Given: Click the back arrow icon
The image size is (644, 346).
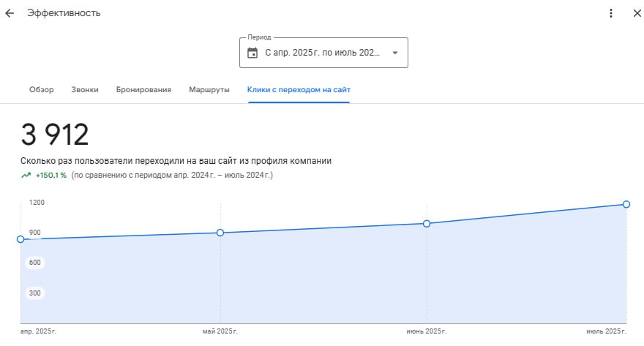Looking at the screenshot, I should pos(10,13).
